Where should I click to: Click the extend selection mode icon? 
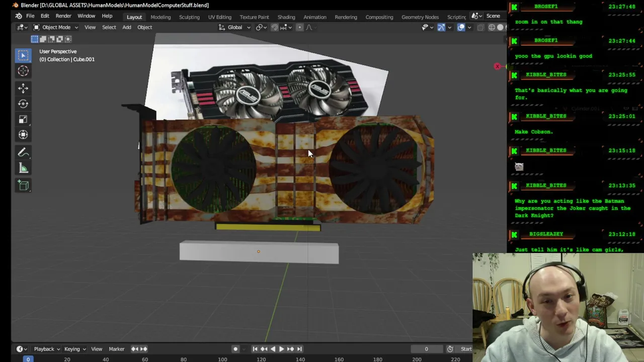[43, 39]
